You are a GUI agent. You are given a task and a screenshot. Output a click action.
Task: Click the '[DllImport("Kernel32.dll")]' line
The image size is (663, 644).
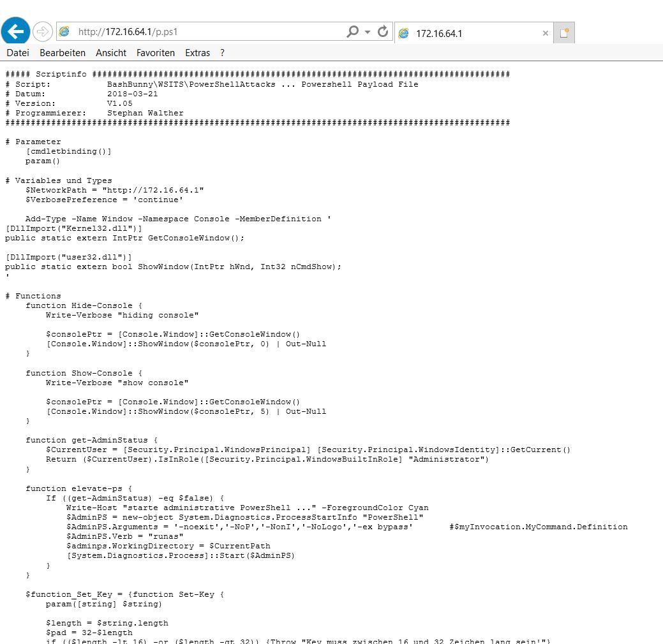73,229
